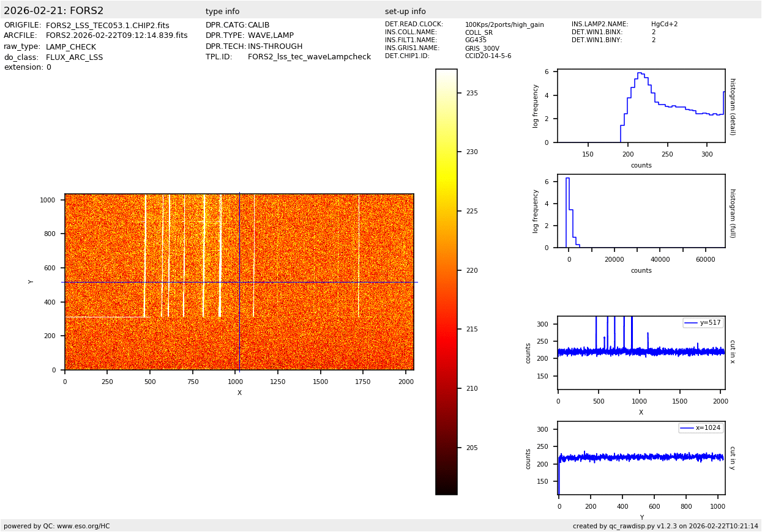Screen dimensions: 762x532
Task: Click the histogram (full) plot
Action: point(641,211)
